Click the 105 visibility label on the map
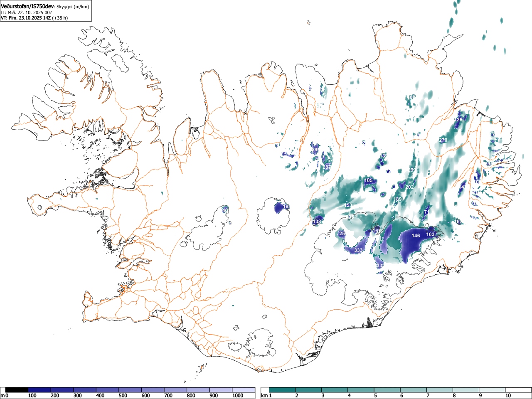Image resolution: width=532 pixels, height=399 pixels. pyautogui.click(x=368, y=180)
